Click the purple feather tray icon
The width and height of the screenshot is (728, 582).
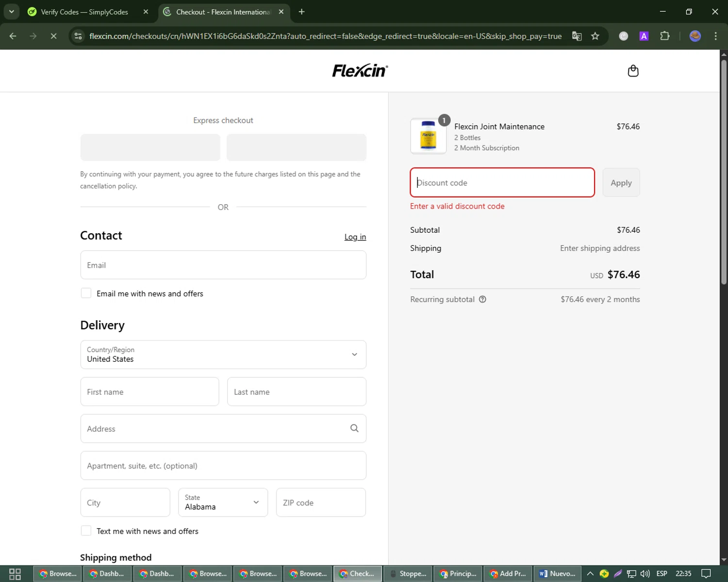(x=618, y=574)
